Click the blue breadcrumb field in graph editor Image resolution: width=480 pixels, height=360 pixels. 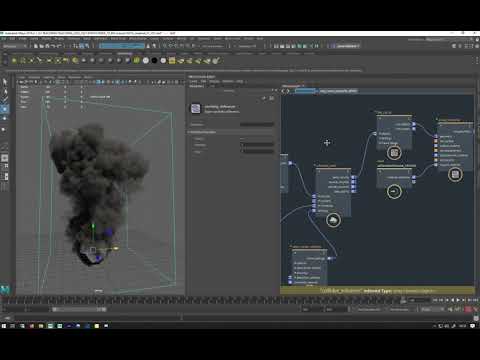click(x=305, y=91)
